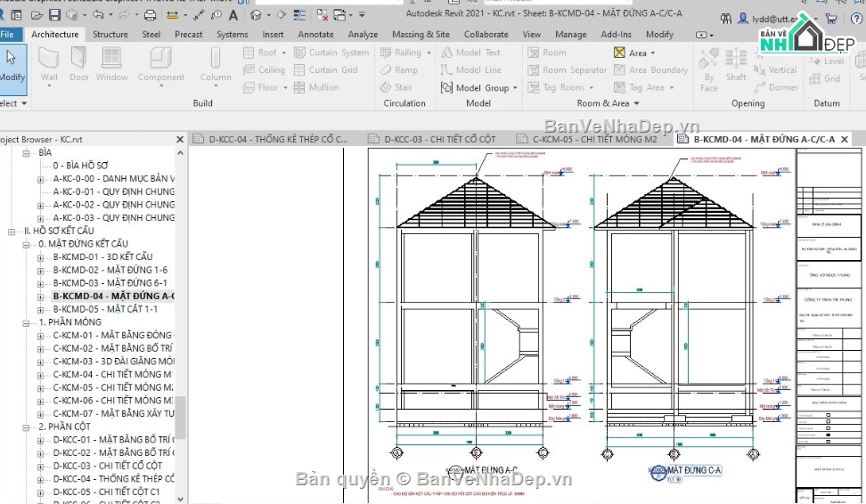Expand the Room & Area panel title dropdown
Viewport: 866px width, 504px height.
tap(636, 103)
